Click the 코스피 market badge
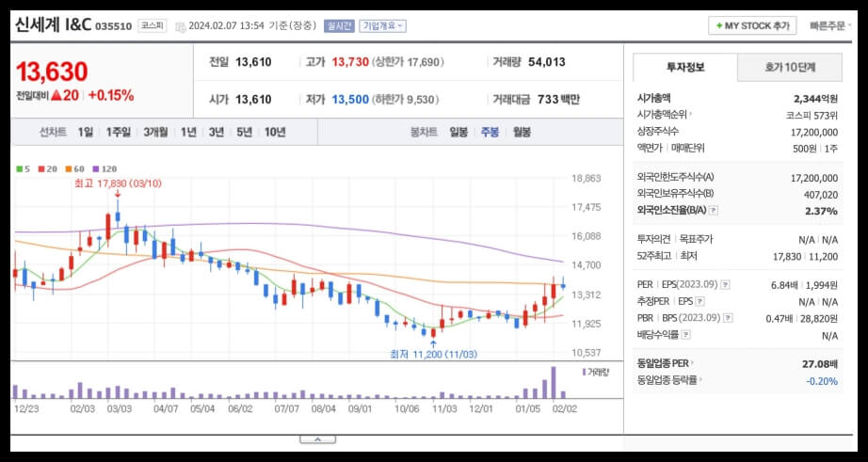 pos(152,25)
